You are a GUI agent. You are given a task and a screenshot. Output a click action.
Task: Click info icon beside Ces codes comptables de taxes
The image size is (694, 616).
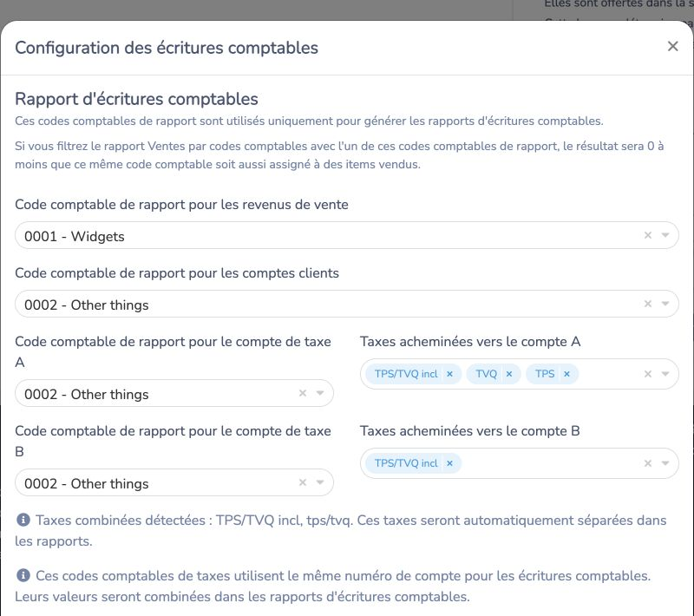23,575
